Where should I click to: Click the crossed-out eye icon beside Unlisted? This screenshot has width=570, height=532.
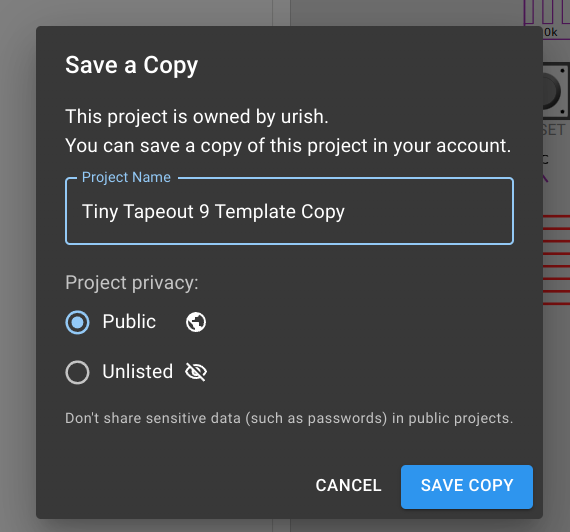click(x=196, y=372)
